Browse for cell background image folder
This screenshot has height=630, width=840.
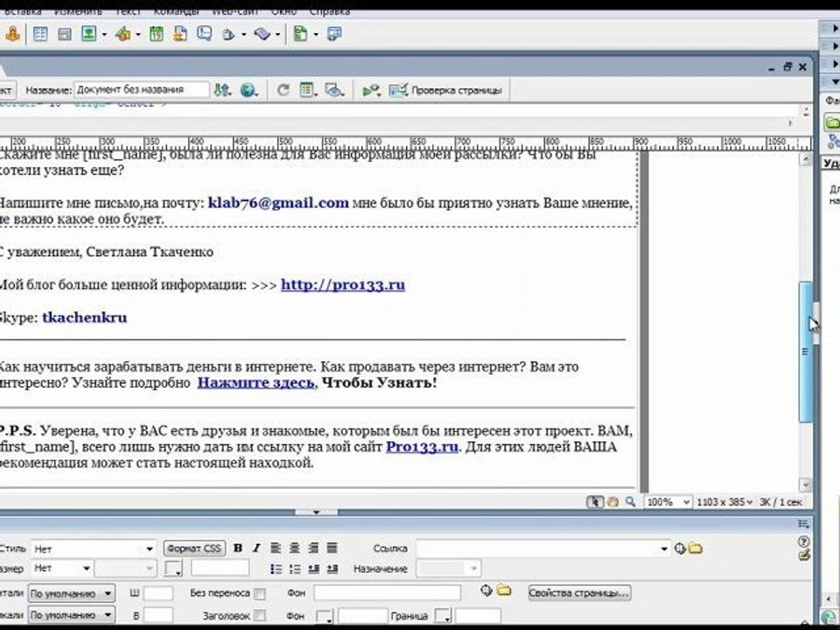pyautogui.click(x=504, y=591)
